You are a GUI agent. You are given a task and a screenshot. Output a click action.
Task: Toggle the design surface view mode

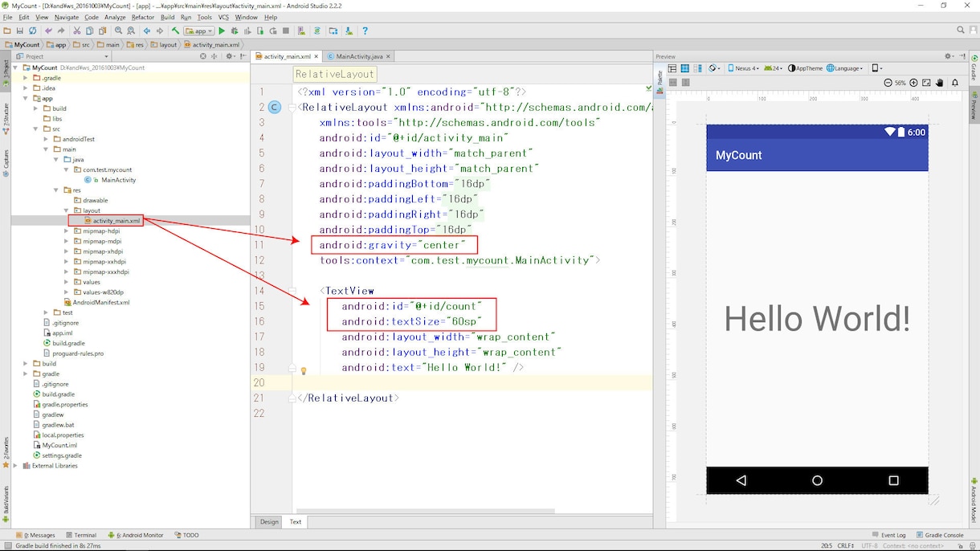click(673, 68)
